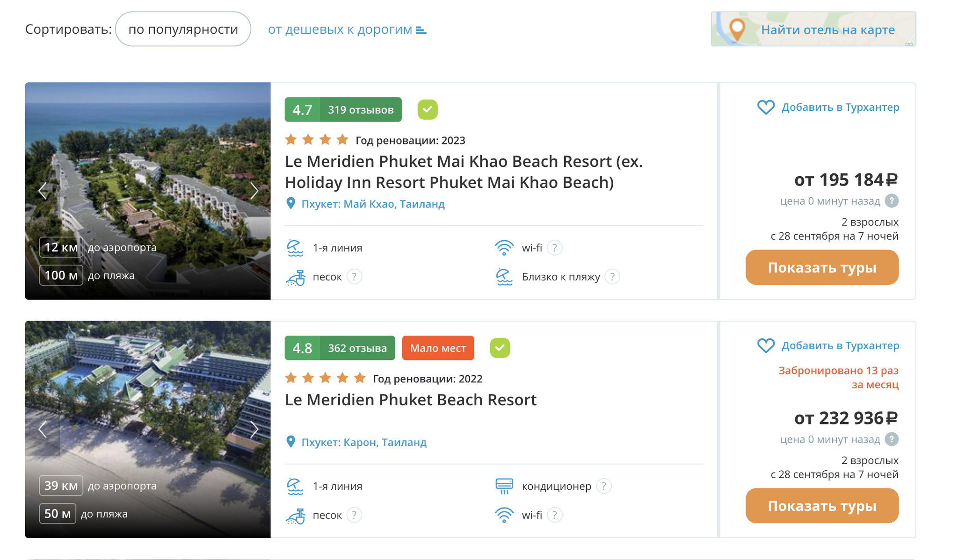Click 1-я линия beach icon in second hotel
958x560 pixels.
coord(295,486)
